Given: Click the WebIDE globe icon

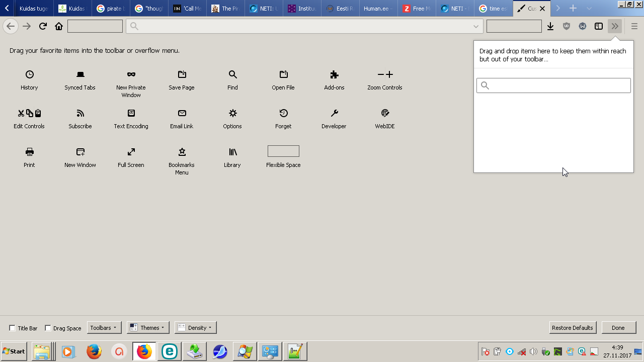Looking at the screenshot, I should pyautogui.click(x=385, y=113).
